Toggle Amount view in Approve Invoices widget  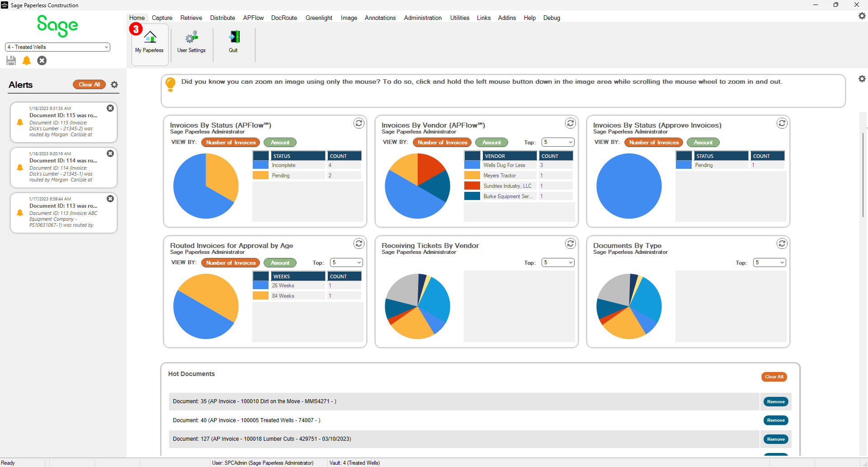point(703,143)
